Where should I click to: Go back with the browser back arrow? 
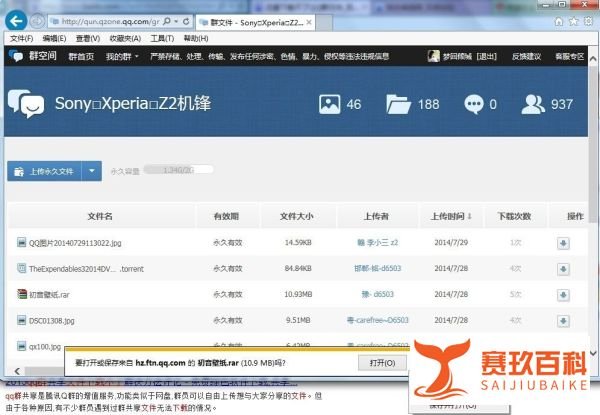(16, 21)
